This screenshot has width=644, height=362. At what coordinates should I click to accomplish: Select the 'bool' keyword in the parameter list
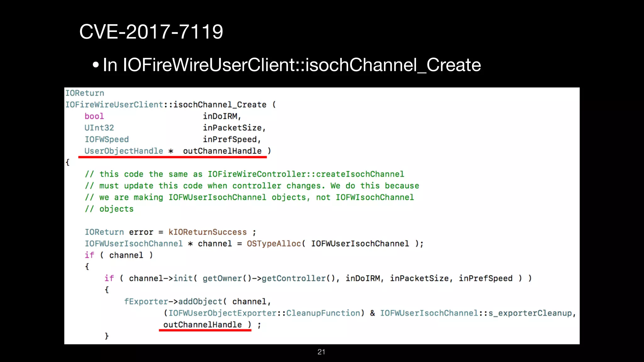pos(94,116)
